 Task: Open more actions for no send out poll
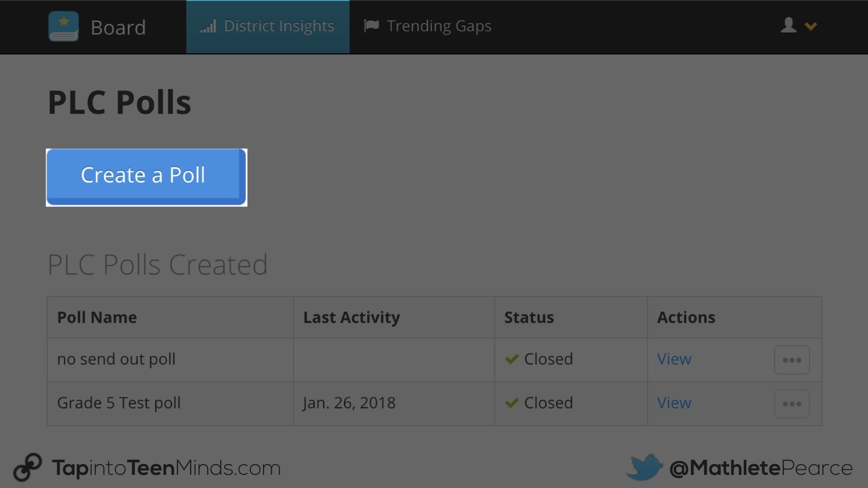click(x=792, y=360)
